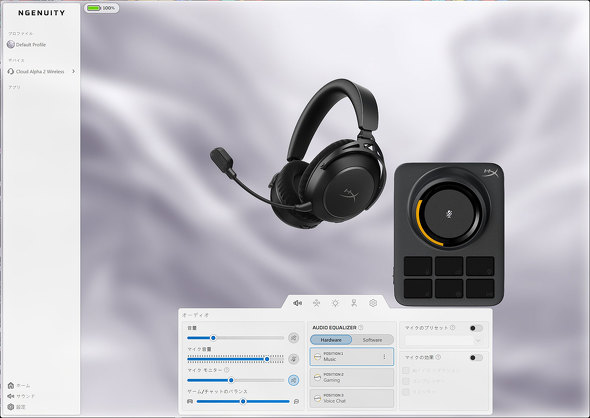Open the hexagon gear settings tab icon
590x418 pixels.
coord(373,303)
